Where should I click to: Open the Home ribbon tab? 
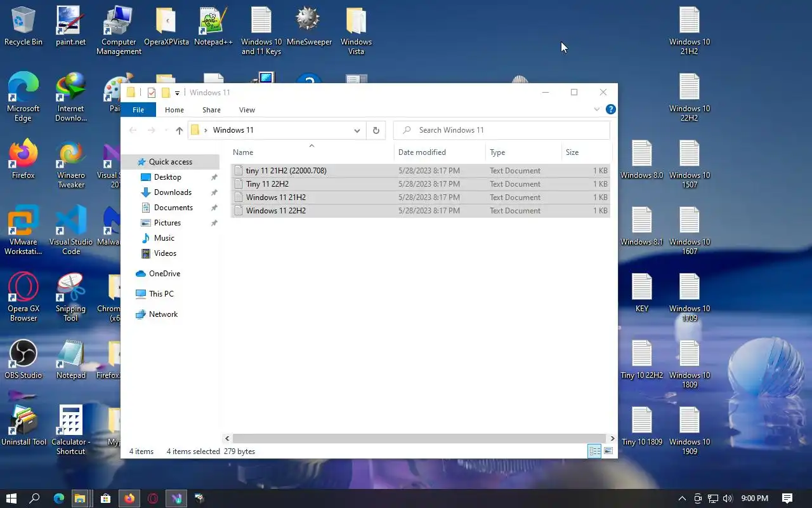(174, 110)
